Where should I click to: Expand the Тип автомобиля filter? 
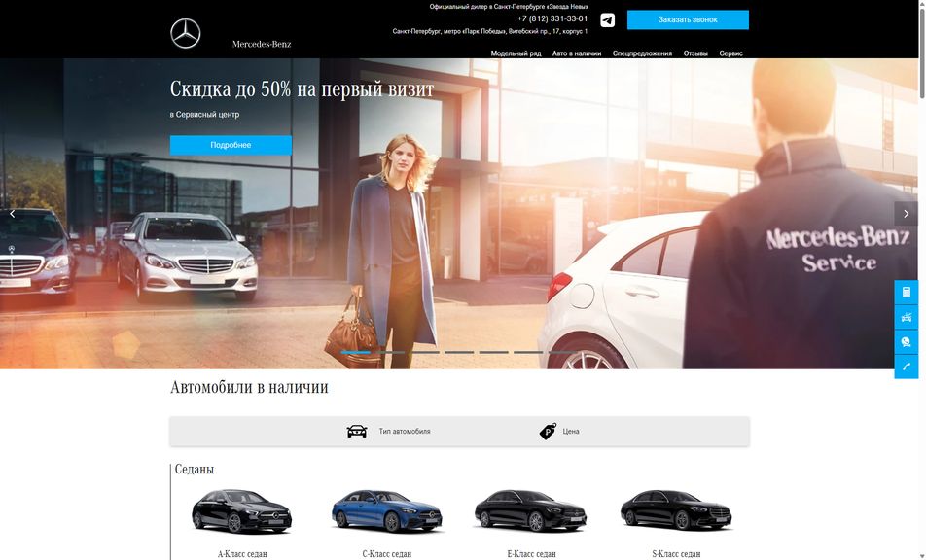click(405, 432)
